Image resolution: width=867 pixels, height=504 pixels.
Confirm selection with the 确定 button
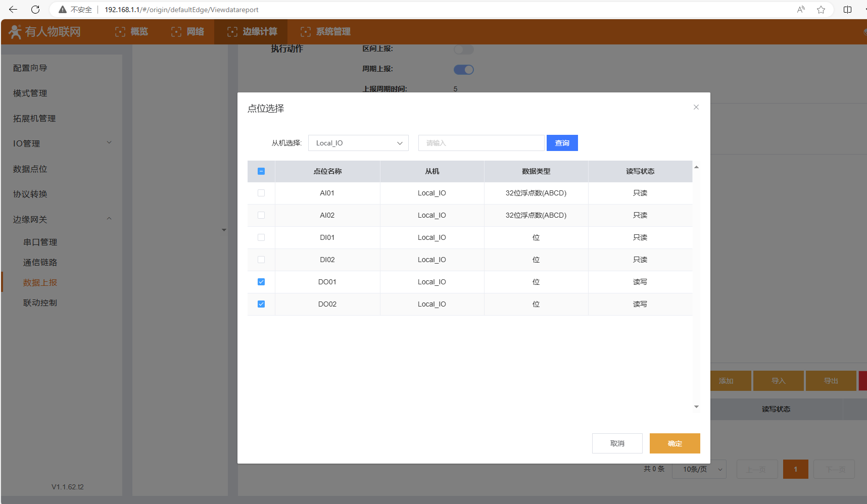(x=675, y=443)
